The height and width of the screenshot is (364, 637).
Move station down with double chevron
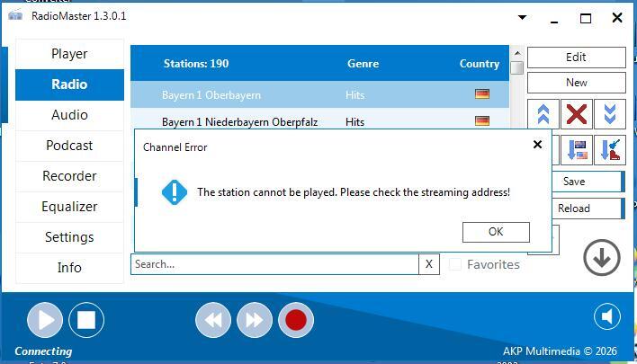(609, 114)
